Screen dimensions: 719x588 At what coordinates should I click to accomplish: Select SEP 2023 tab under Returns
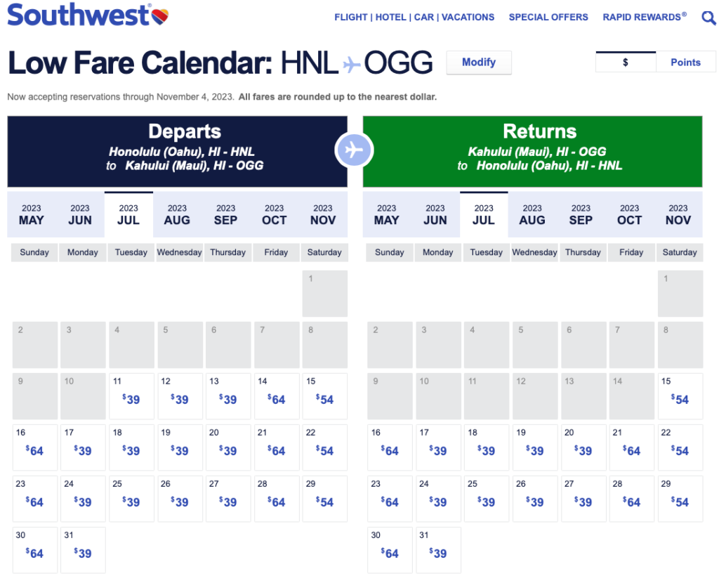click(581, 214)
